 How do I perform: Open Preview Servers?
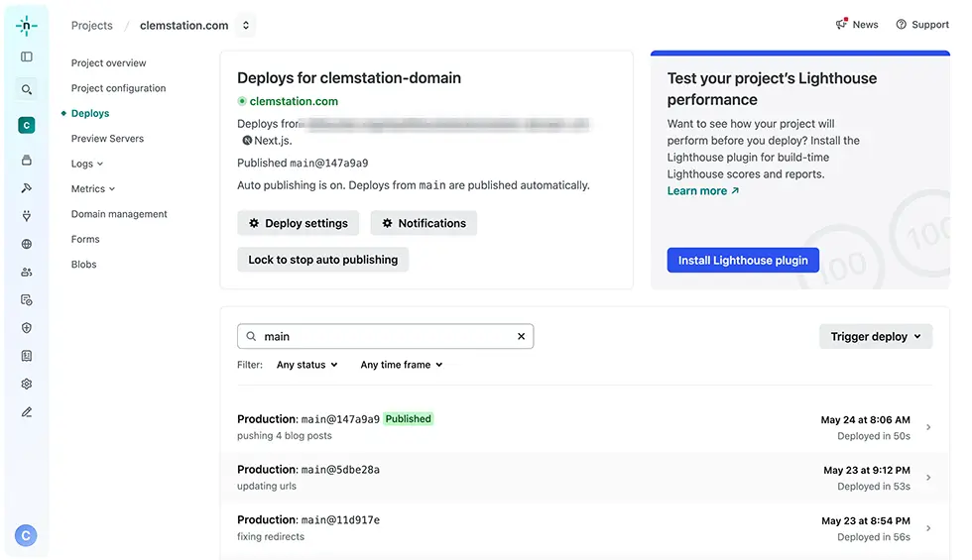click(107, 139)
